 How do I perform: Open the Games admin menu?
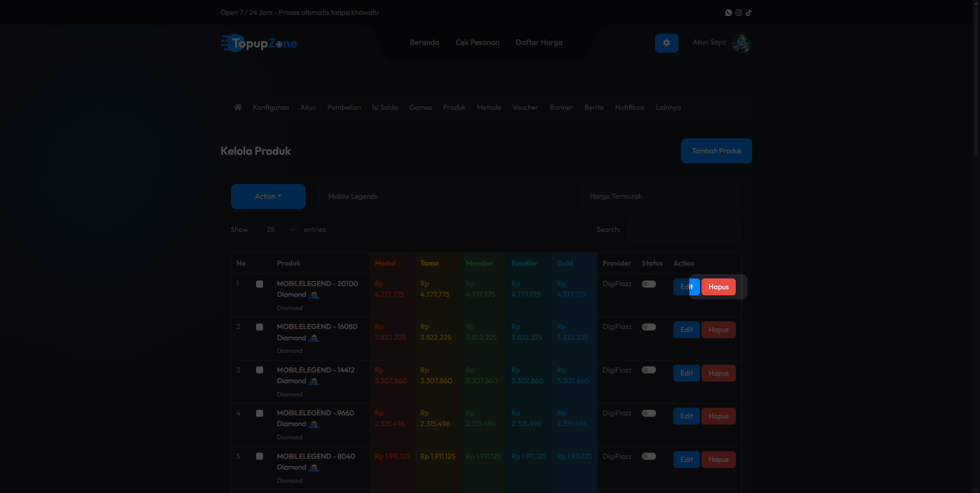point(421,107)
